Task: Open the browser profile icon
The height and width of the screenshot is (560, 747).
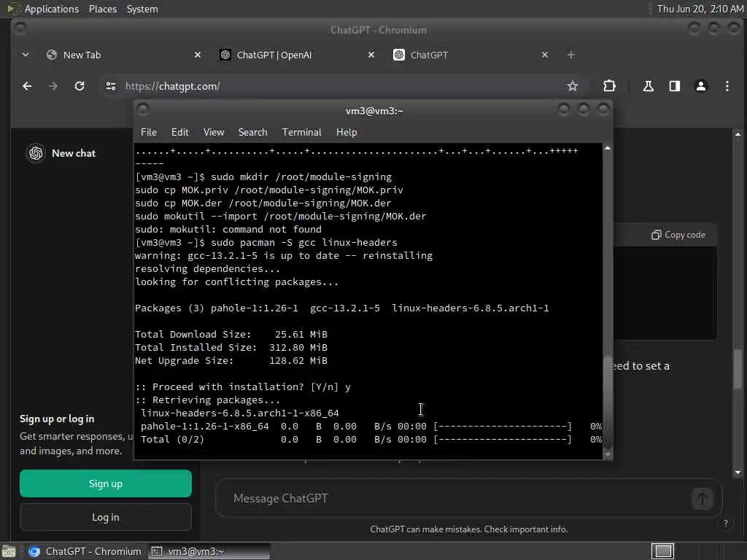Action: pos(700,86)
